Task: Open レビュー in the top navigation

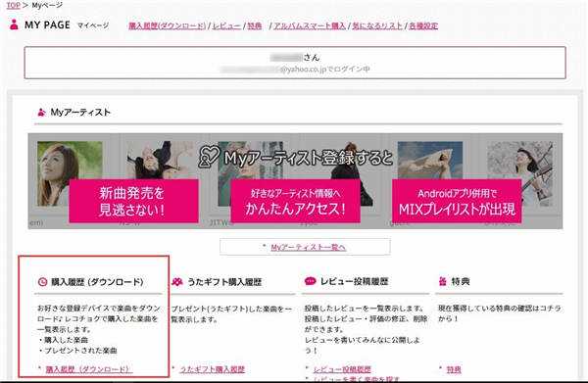Action: click(x=226, y=25)
